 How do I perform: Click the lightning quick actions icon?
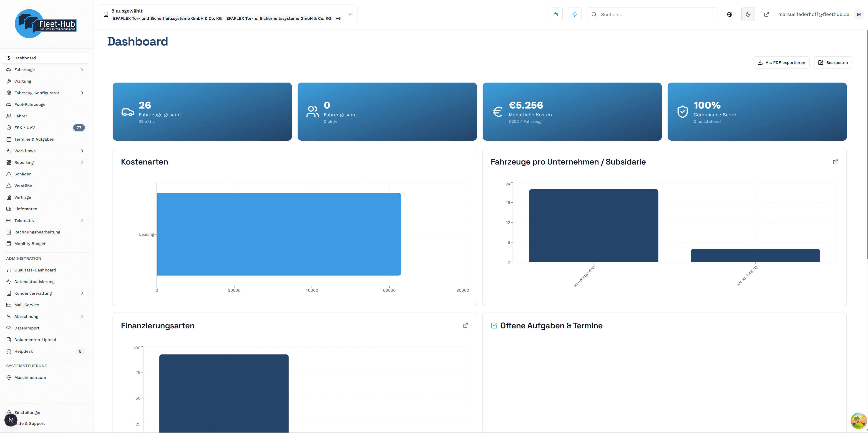[575, 14]
